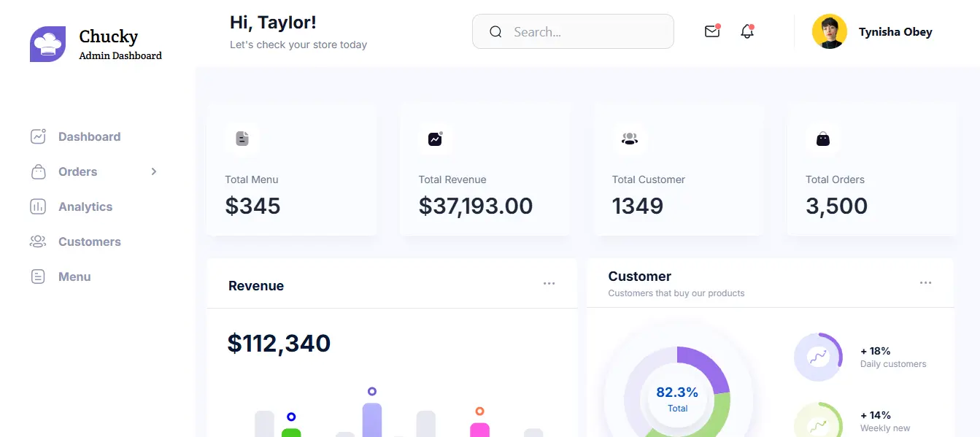
Task: Click the $37,193.00 revenue value
Action: coord(476,206)
